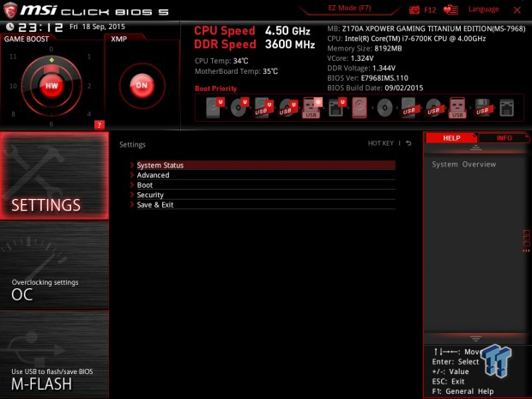
Task: Select the UEFI USB CD/DVD boot icon
Action: (288, 108)
